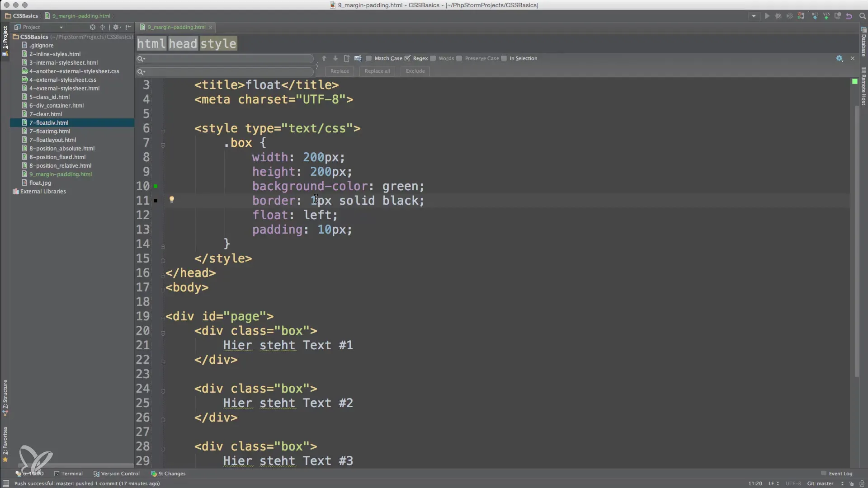Click green color swatch in gutter line 10

coord(156,186)
